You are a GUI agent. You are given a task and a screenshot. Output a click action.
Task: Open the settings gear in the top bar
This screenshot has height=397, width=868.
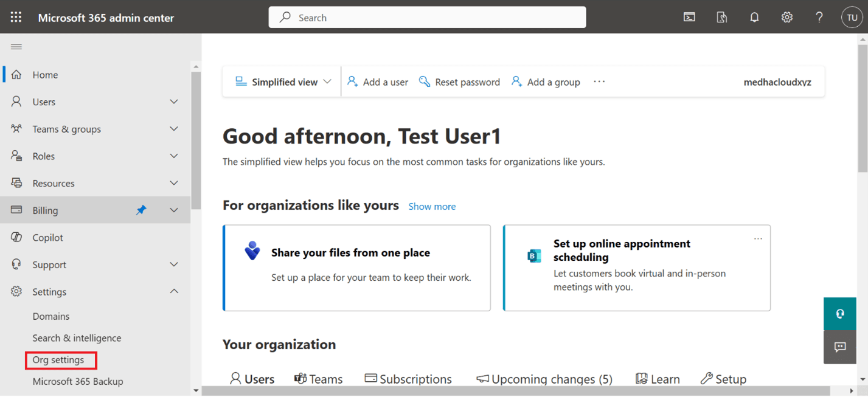pos(786,17)
